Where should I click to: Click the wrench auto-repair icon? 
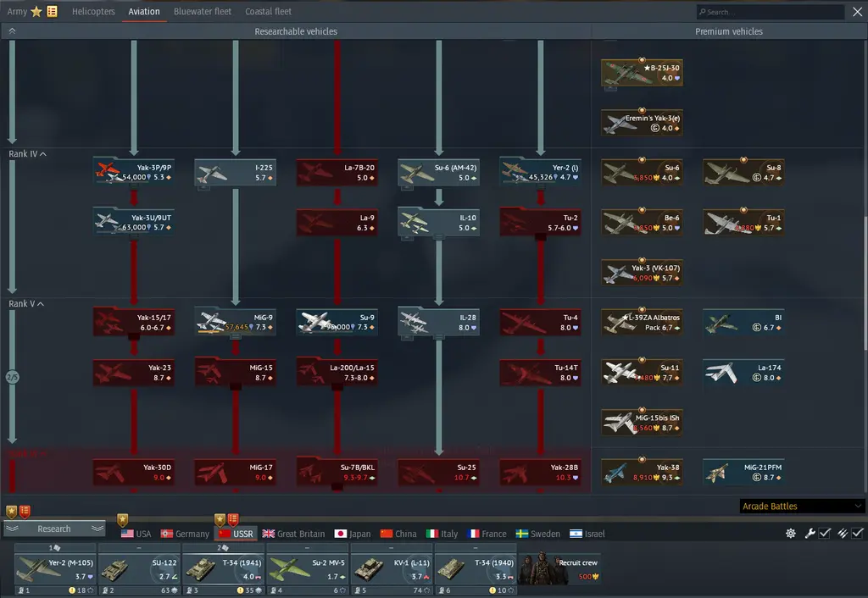(x=810, y=534)
